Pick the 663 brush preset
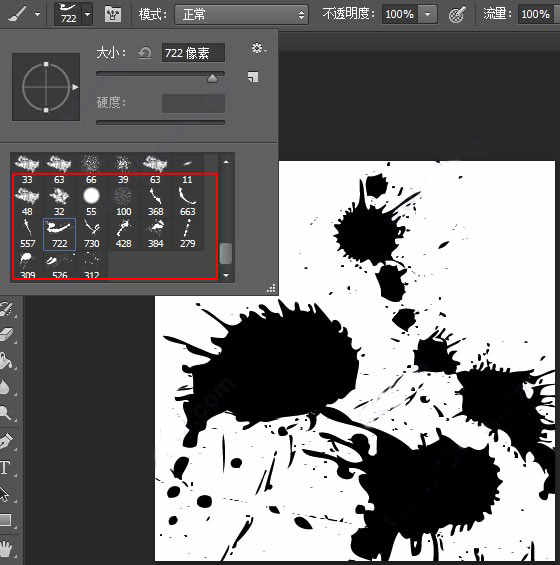The image size is (560, 565). click(x=187, y=201)
